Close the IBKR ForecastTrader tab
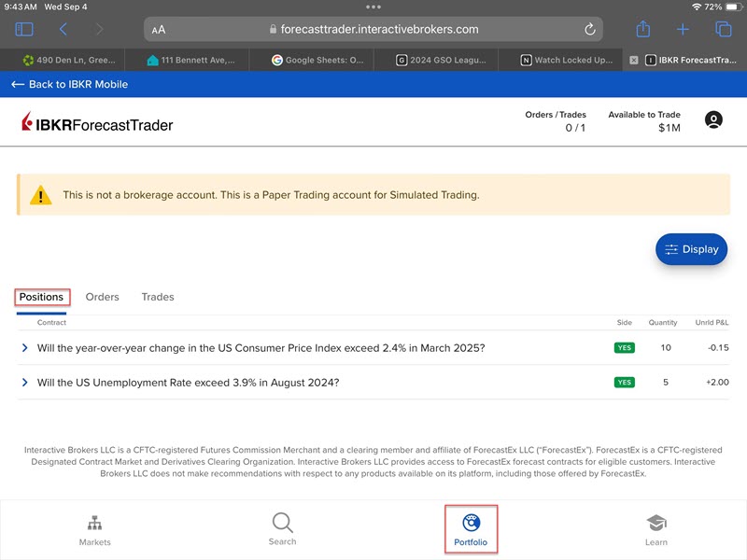 pos(634,60)
